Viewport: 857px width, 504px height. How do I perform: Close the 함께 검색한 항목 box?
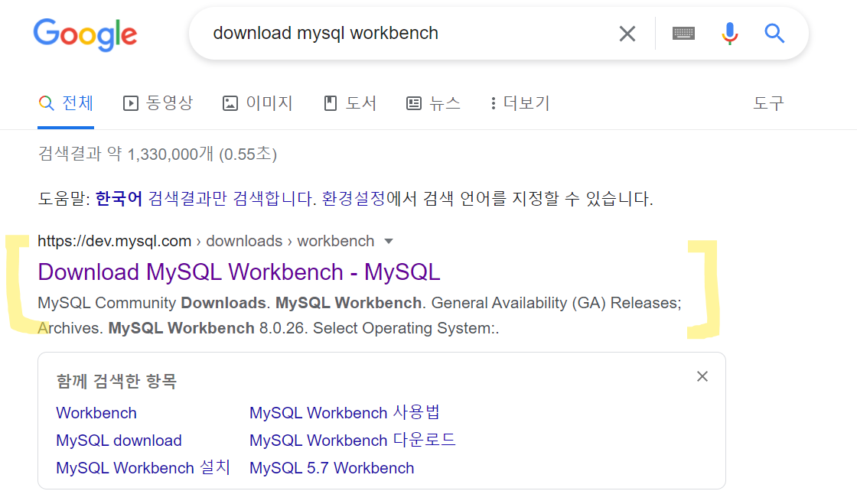[702, 376]
